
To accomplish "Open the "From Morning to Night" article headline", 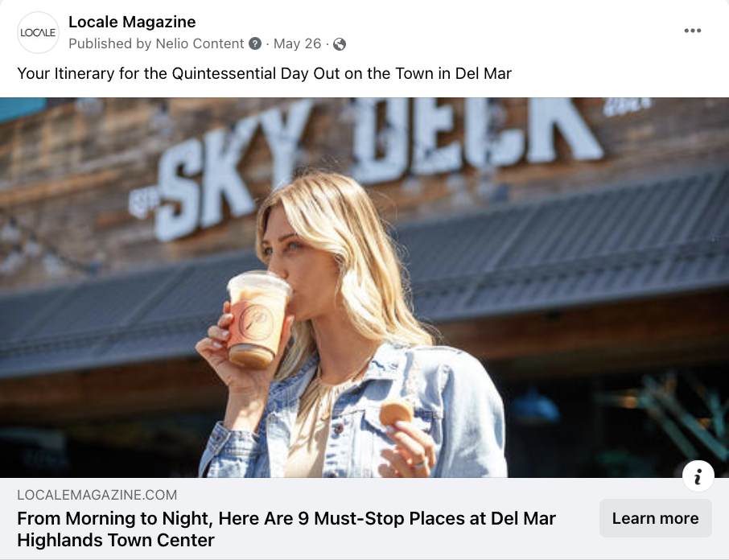I will click(x=286, y=529).
